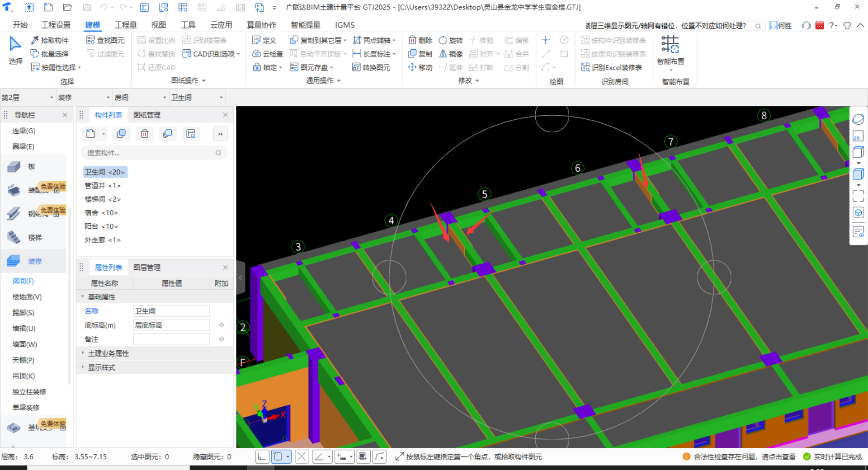
Task: Click the 汇总计算 sigma icon in title bar
Action: pyautogui.click(x=144, y=7)
